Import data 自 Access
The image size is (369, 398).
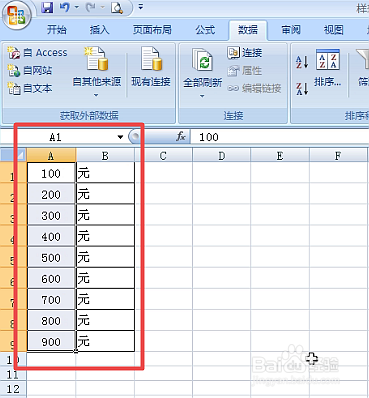point(37,53)
